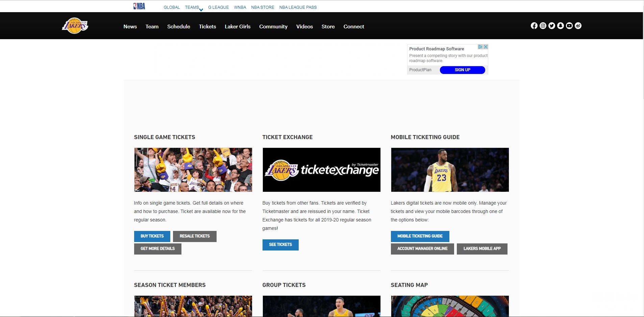Open the Laker Girls menu
This screenshot has width=644, height=317.
[x=238, y=26]
